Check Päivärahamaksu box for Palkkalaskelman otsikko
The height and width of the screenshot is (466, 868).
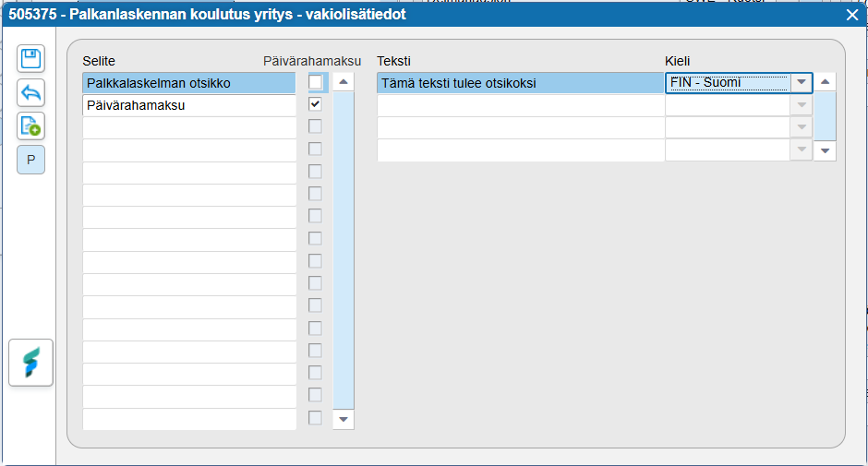pyautogui.click(x=315, y=82)
